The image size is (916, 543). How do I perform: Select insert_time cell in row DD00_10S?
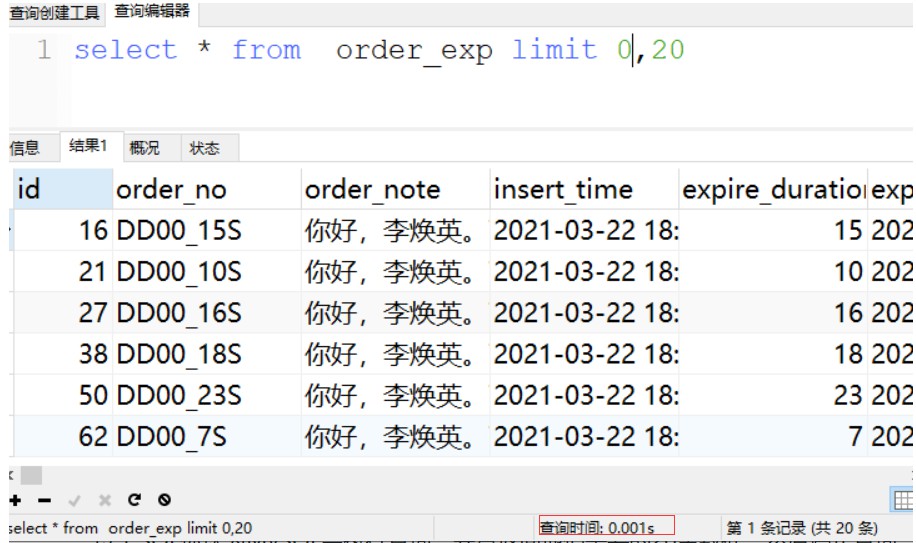pos(584,272)
